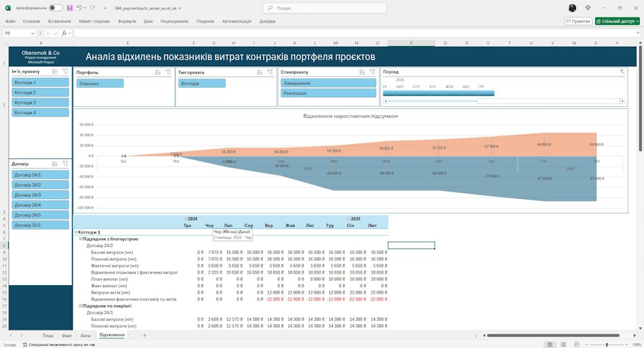The image size is (644, 348).
Task: Click the Undo arrow icon
Action: 79,8
